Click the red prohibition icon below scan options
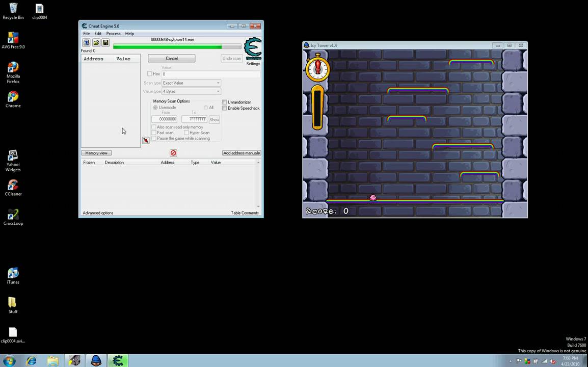The width and height of the screenshot is (588, 367). point(173,153)
